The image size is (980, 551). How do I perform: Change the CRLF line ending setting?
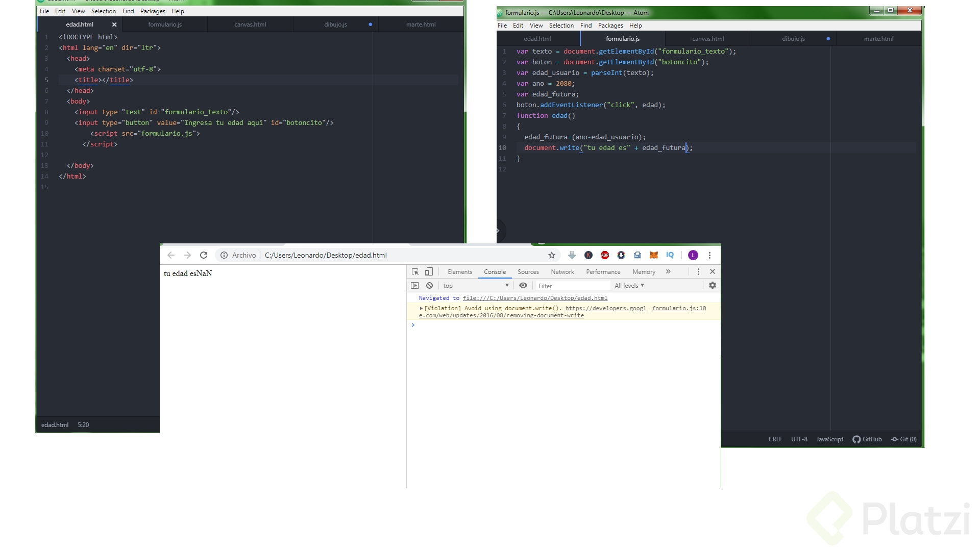(x=775, y=439)
